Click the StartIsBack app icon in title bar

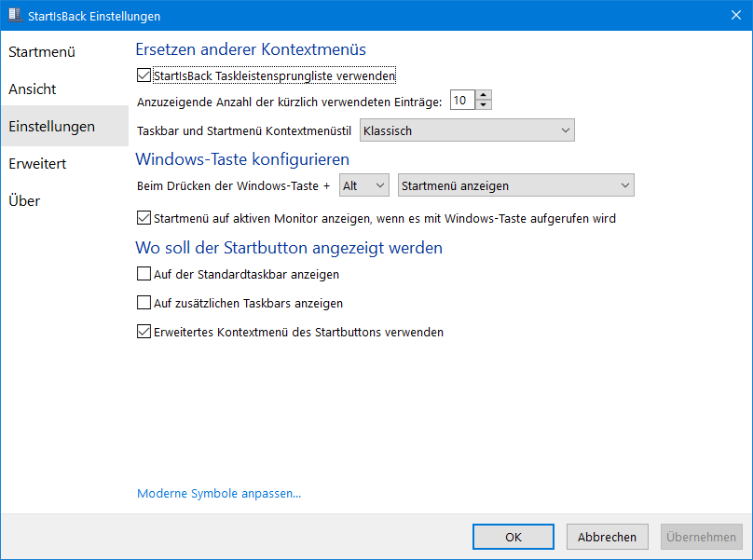tap(15, 15)
